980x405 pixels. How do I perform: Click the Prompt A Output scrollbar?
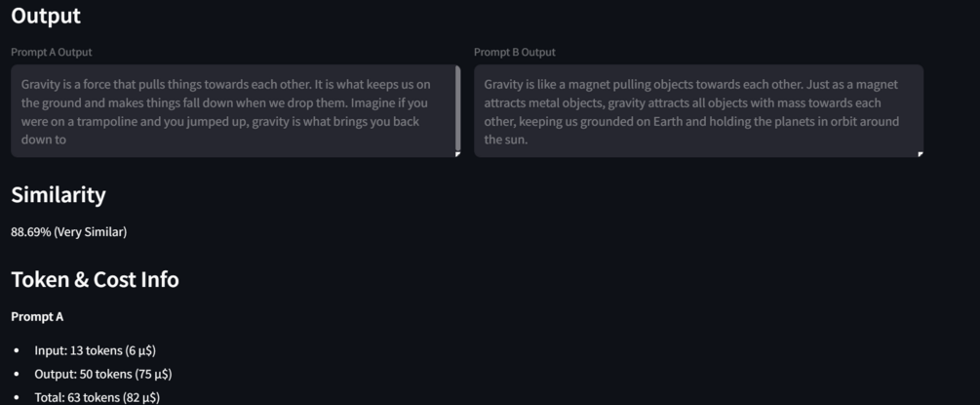[458, 107]
